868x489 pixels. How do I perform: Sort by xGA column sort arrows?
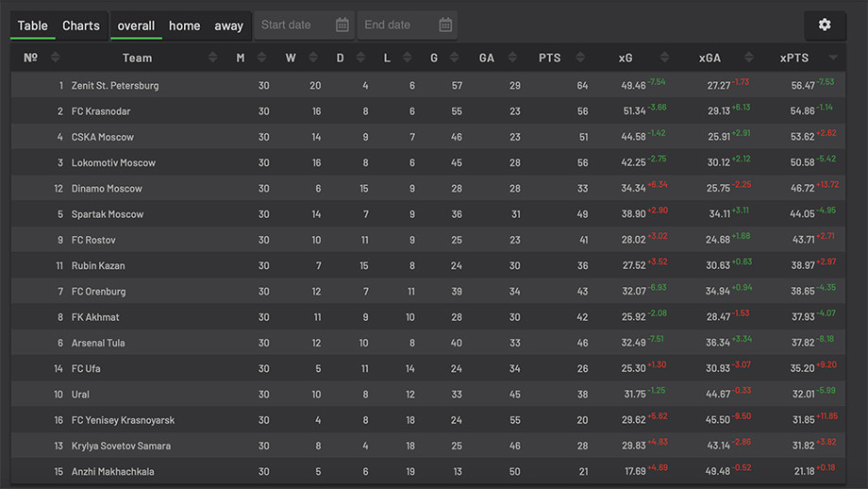coord(748,58)
